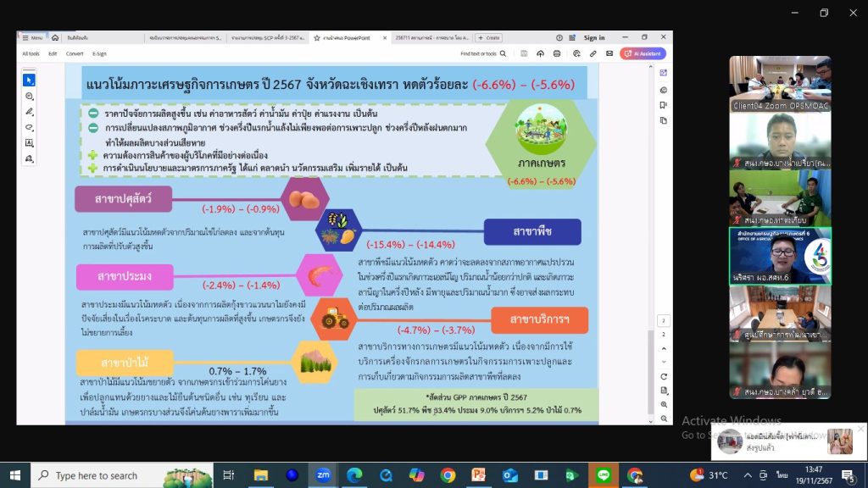Star the current PowerPoint PDF tab
This screenshot has height=488, width=868.
316,38
